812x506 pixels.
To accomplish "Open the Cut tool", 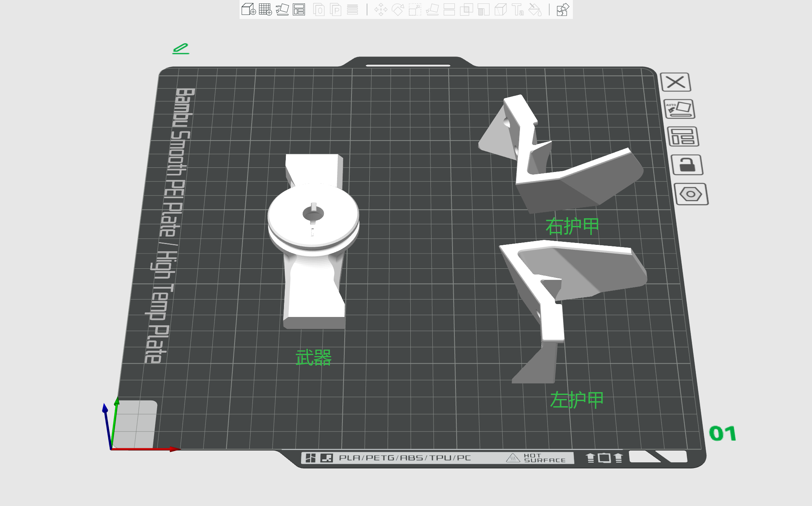I will coord(449,9).
